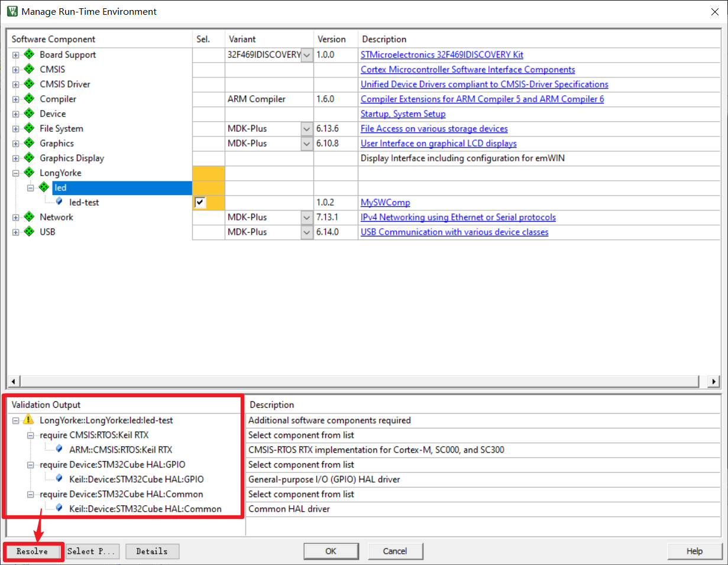The height and width of the screenshot is (565, 728).
Task: Collapse the require Device:STM32Cube HAL:Common node
Action: click(31, 494)
